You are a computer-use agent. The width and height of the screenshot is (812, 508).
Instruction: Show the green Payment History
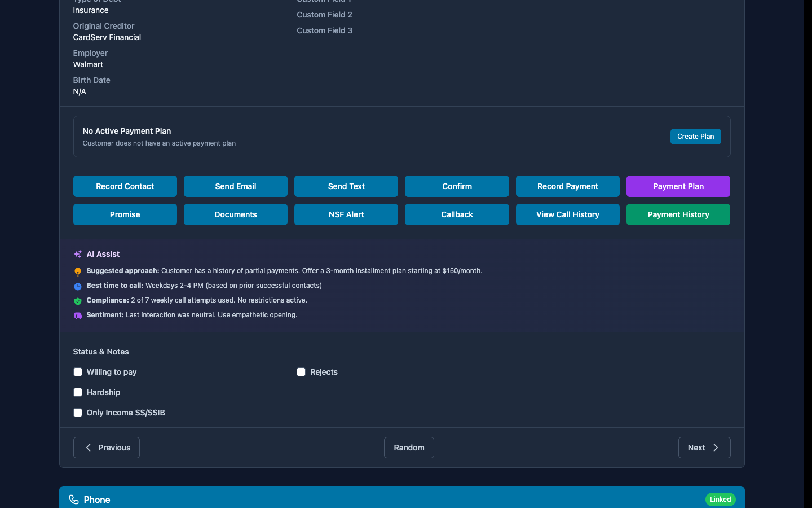click(678, 214)
